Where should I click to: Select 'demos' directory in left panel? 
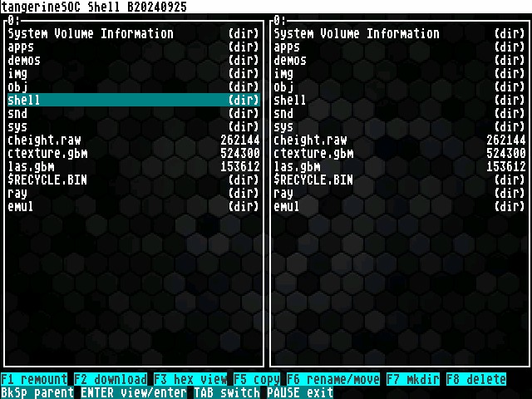click(134, 60)
